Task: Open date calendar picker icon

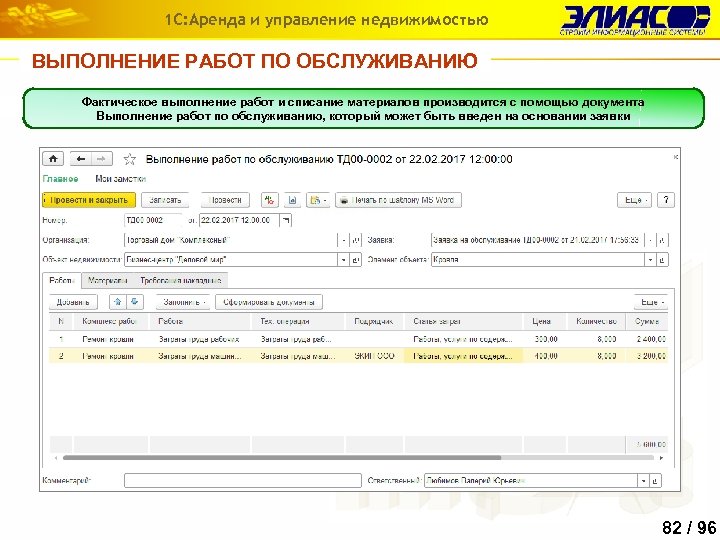Action: 286,220
